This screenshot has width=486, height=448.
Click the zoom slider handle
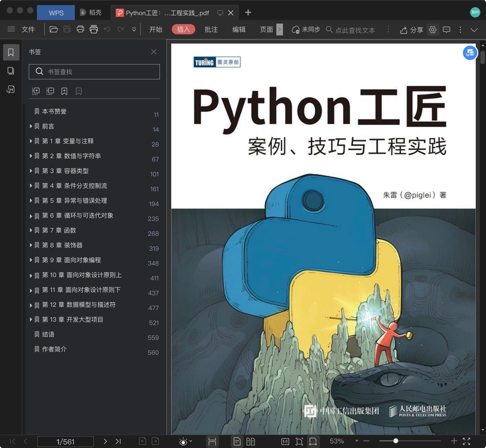(x=396, y=441)
